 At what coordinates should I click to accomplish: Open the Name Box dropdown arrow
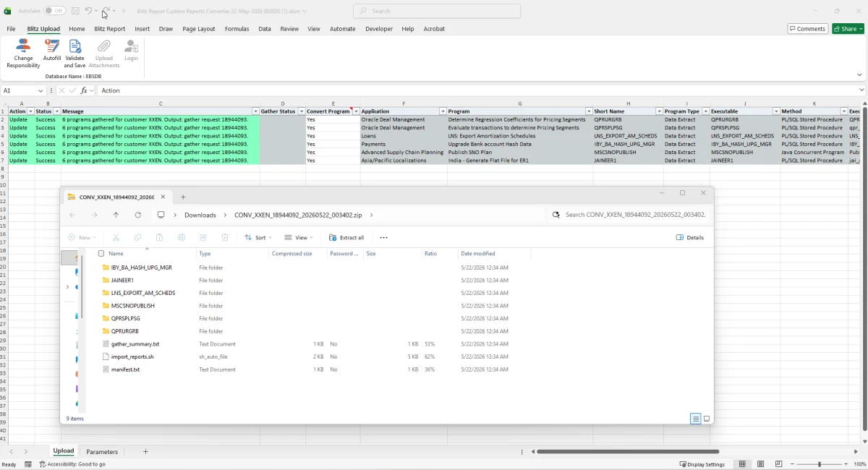tap(41, 90)
